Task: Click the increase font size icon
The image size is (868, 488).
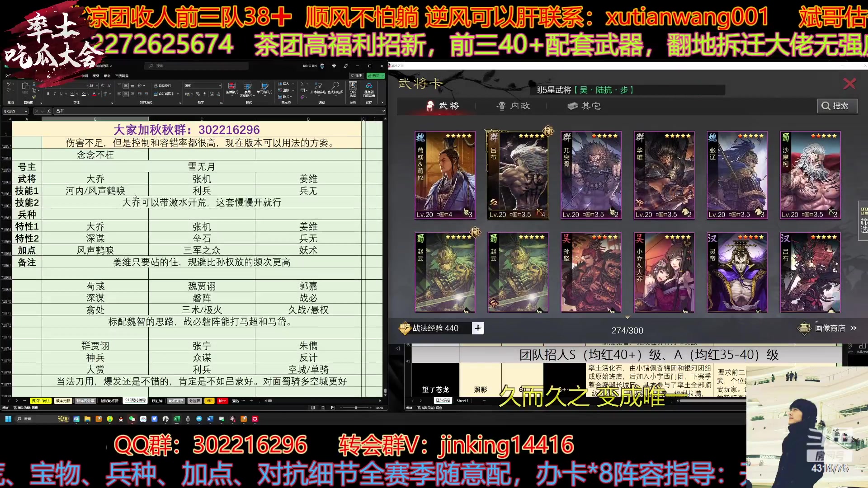Action: point(102,85)
